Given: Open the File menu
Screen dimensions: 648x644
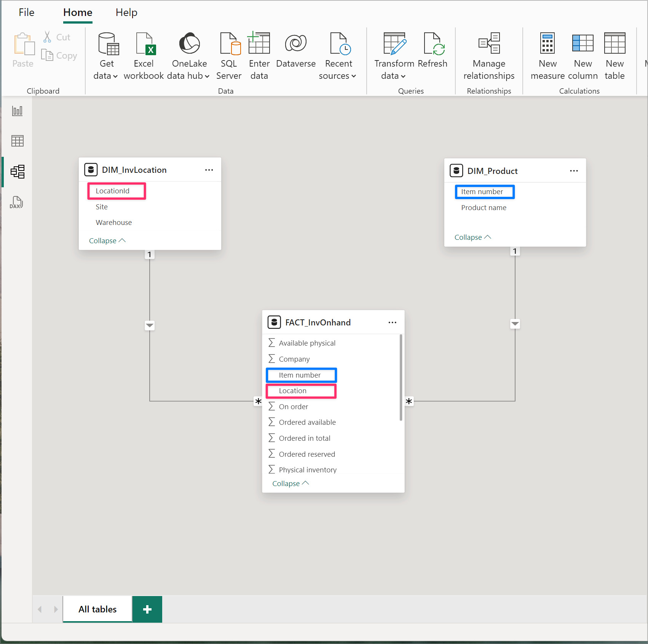Looking at the screenshot, I should 26,13.
